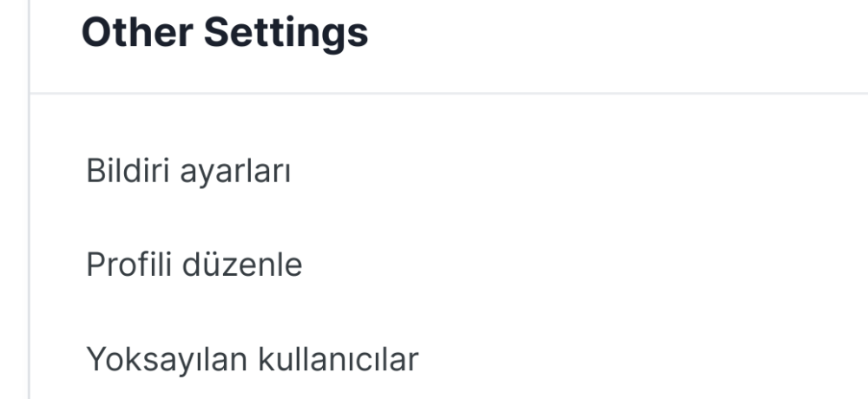This screenshot has height=399, width=868.
Task: Click the word "kullanıcılar" in the settings list
Action: pos(339,358)
